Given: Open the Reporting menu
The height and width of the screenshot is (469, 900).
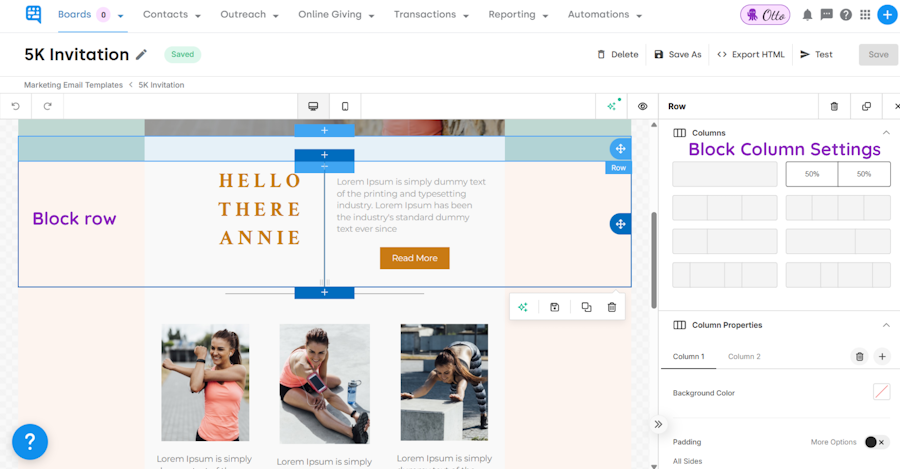Looking at the screenshot, I should (518, 15).
